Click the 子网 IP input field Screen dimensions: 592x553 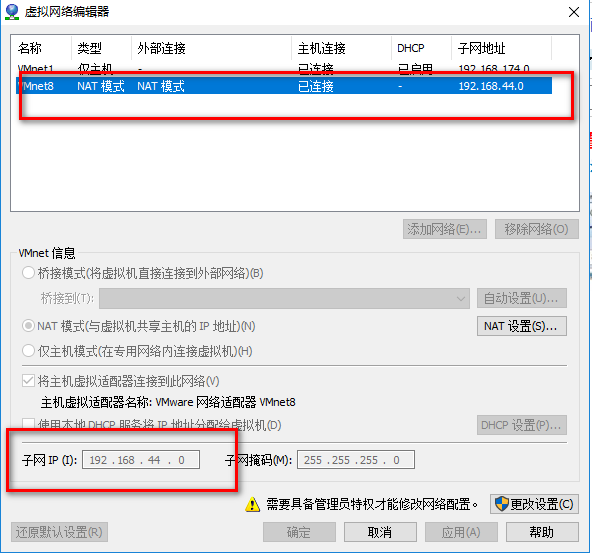pyautogui.click(x=141, y=460)
